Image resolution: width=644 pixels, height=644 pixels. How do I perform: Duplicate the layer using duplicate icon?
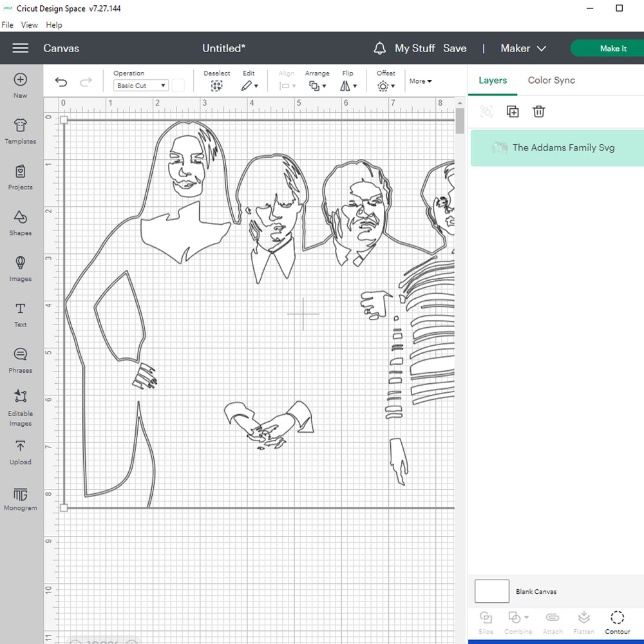[x=513, y=111]
